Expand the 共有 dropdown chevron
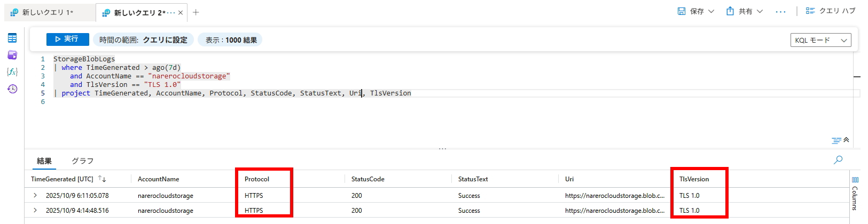868x224 pixels. click(x=760, y=11)
